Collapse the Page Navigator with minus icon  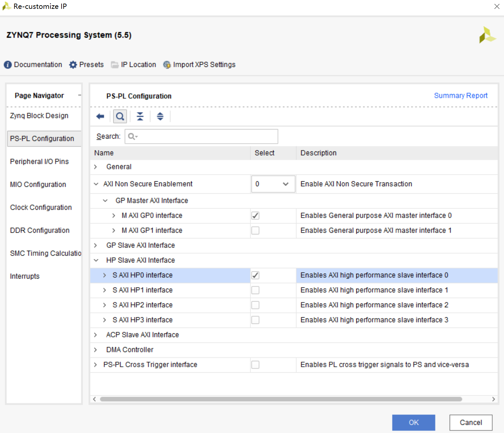tap(80, 95)
